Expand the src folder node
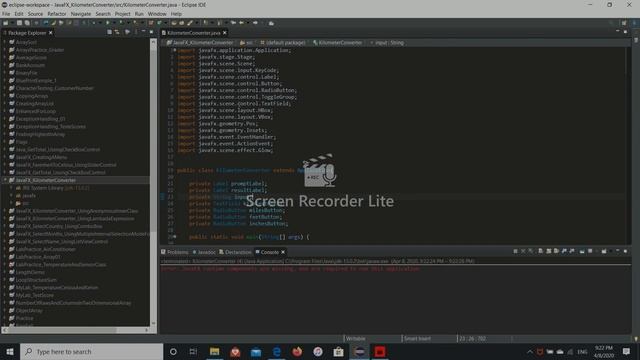The height and width of the screenshot is (360, 640). pyautogui.click(x=11, y=203)
